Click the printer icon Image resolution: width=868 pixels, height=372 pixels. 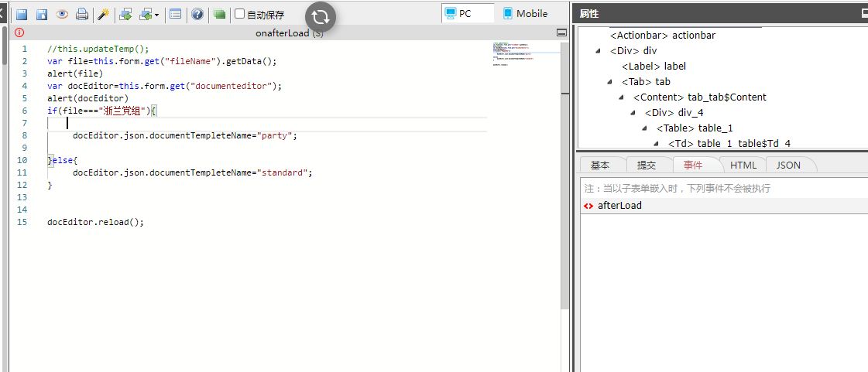tap(82, 15)
